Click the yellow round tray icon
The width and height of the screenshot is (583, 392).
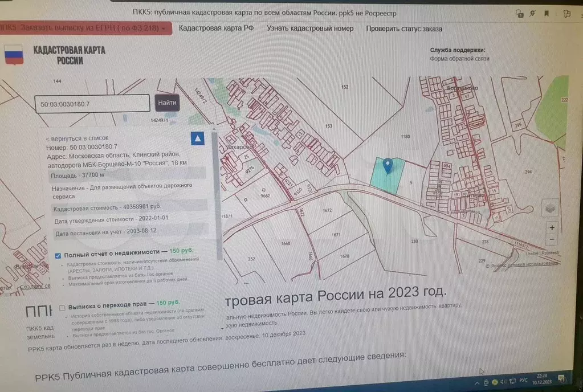(x=495, y=382)
